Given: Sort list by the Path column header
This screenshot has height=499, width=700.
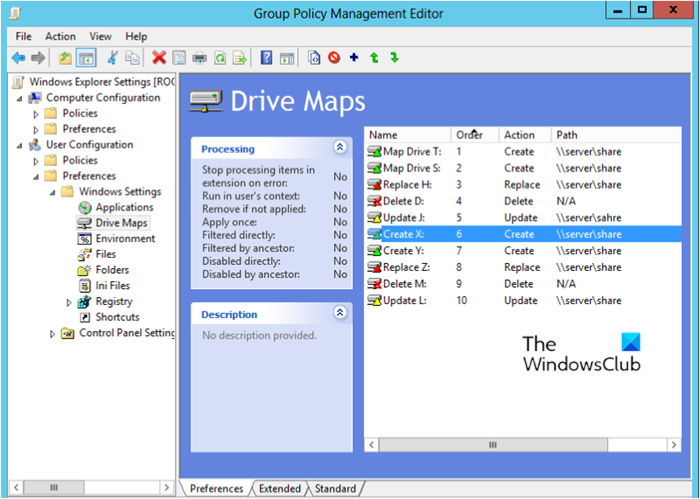Looking at the screenshot, I should pos(567,135).
